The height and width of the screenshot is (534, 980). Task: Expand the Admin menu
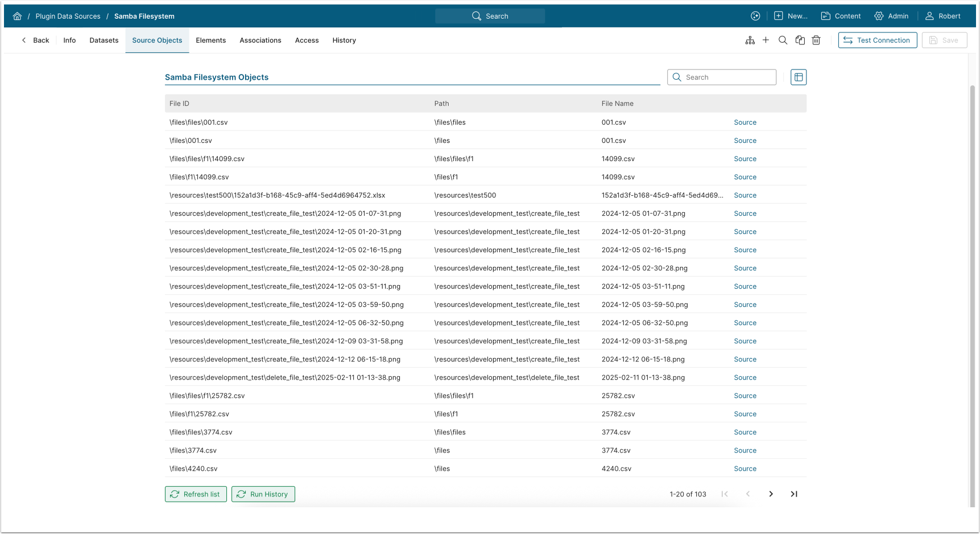pyautogui.click(x=891, y=16)
